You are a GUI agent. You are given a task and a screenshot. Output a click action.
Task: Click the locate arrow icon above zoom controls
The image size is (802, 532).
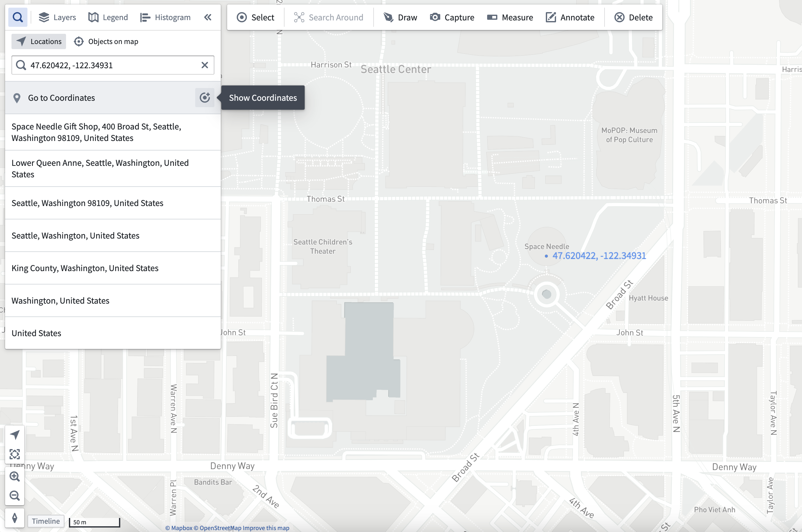pos(15,435)
